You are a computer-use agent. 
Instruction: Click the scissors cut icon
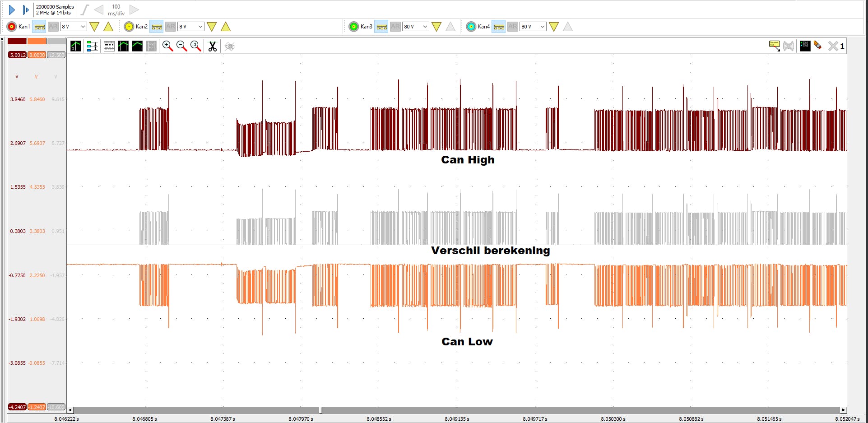coord(212,46)
